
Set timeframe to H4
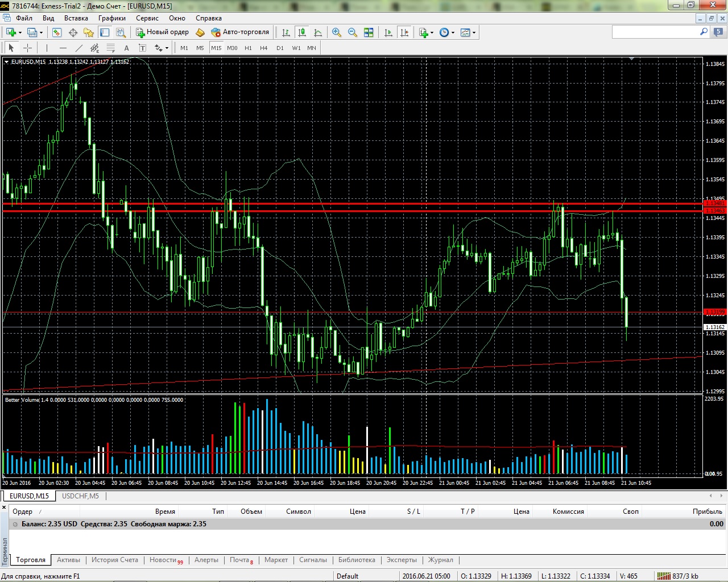point(264,48)
